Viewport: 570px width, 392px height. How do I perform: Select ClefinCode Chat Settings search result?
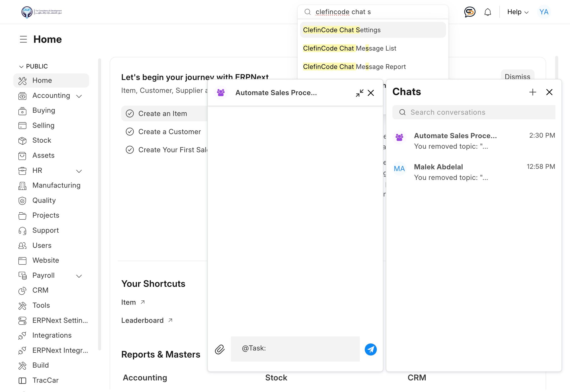coord(342,30)
